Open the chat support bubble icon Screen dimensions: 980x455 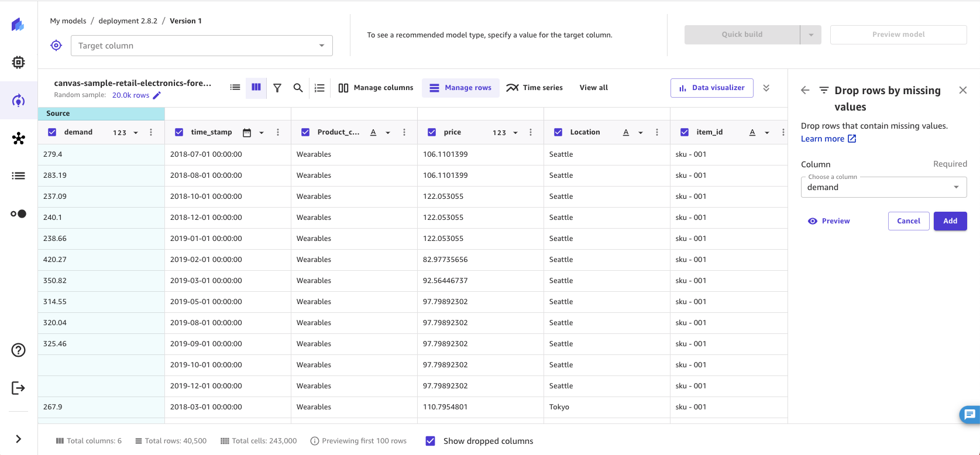click(969, 414)
